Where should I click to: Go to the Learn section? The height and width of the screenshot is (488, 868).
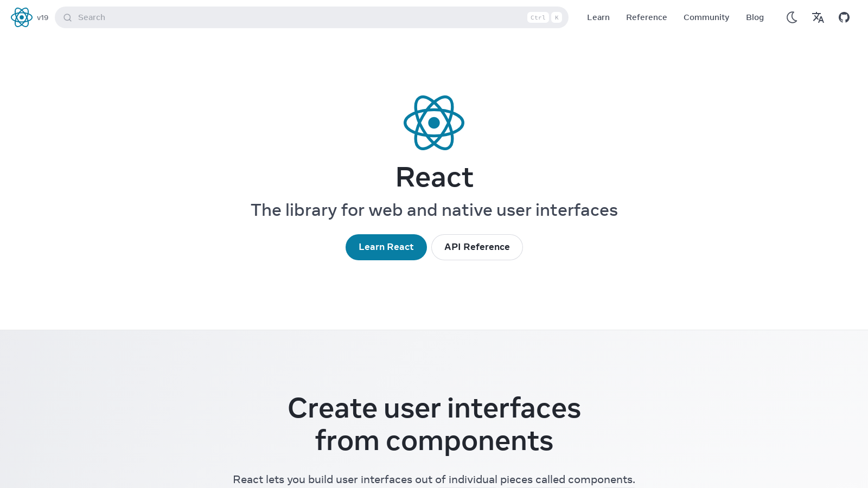click(x=598, y=17)
